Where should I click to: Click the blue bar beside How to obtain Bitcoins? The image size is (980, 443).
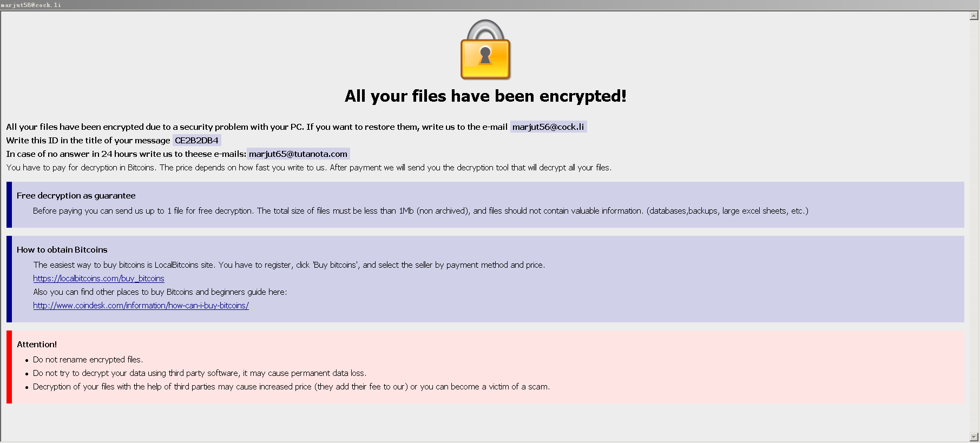click(x=9, y=279)
